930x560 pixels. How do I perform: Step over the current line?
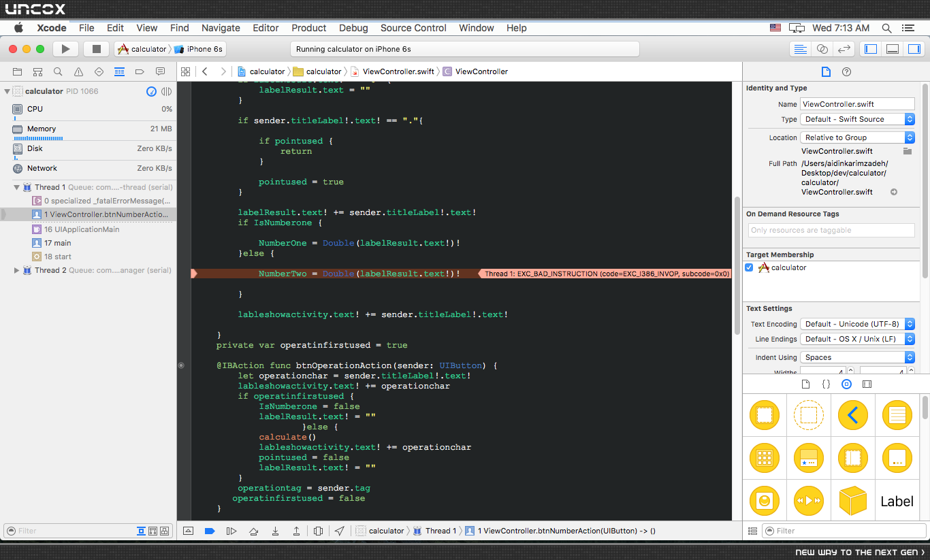click(x=253, y=531)
